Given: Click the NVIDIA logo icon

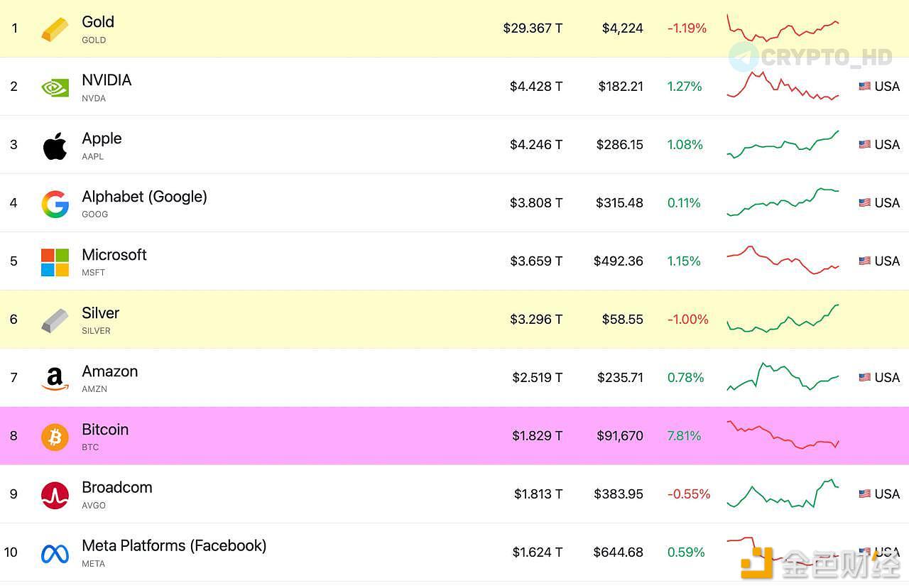Looking at the screenshot, I should click(x=55, y=87).
